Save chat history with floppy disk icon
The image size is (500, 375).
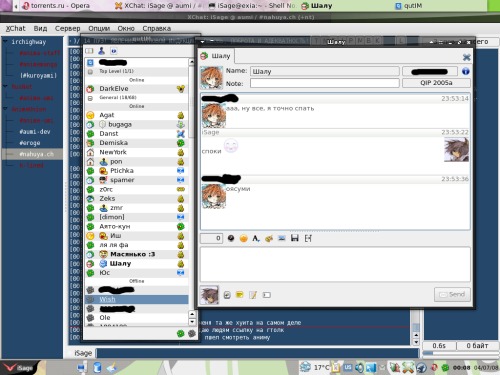(295, 238)
